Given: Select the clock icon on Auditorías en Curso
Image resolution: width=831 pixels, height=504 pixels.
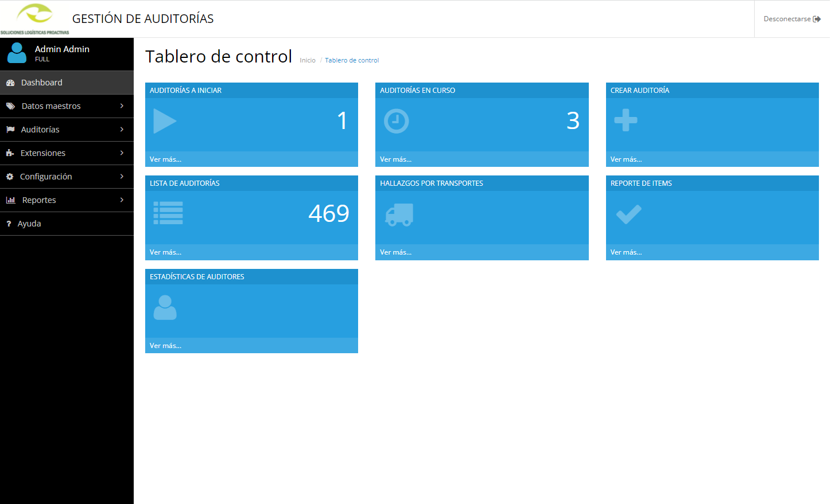Looking at the screenshot, I should [397, 121].
